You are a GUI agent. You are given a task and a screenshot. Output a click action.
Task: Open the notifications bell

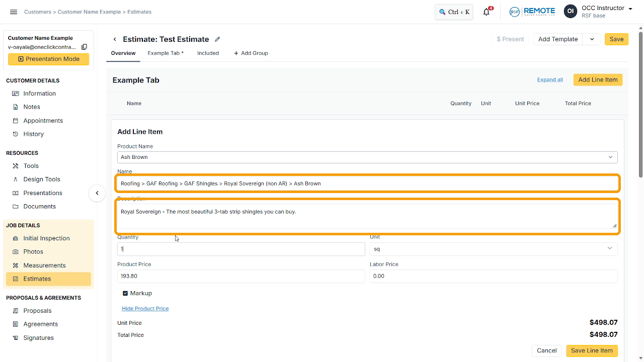click(487, 12)
